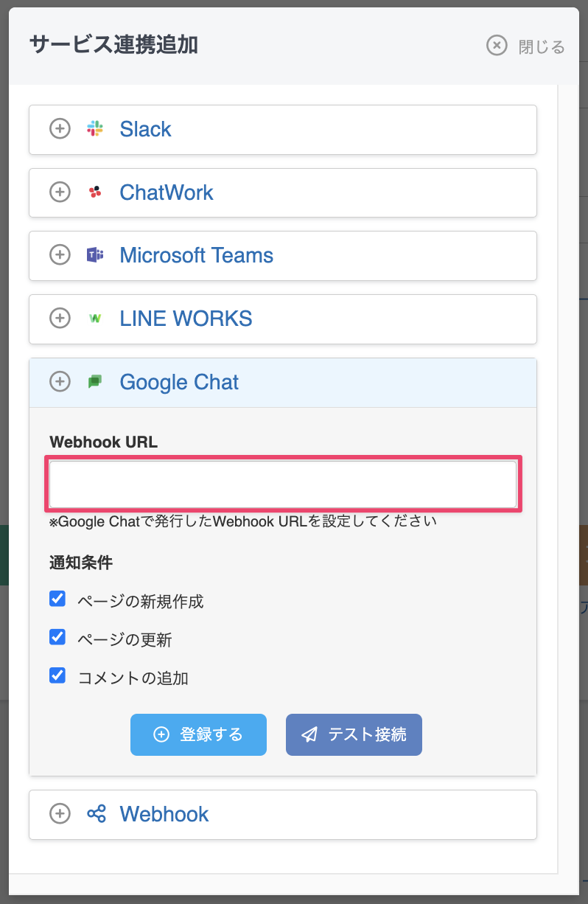Open the Slack integration title
Viewport: 588px width, 904px height.
[145, 129]
